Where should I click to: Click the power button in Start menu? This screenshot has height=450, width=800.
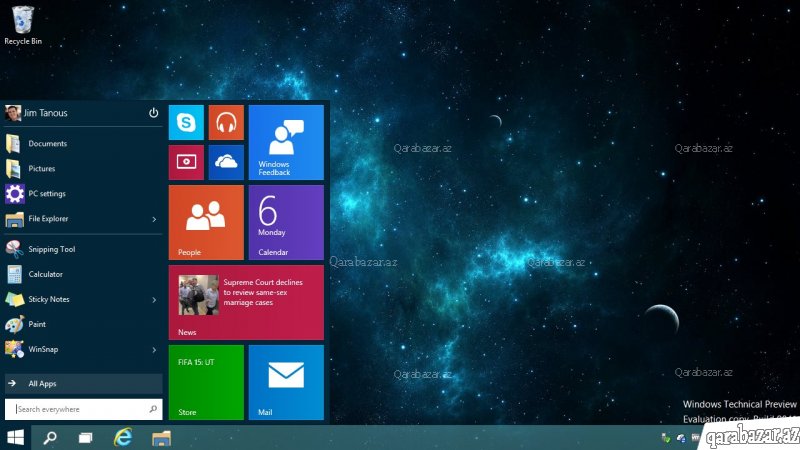tap(153, 113)
